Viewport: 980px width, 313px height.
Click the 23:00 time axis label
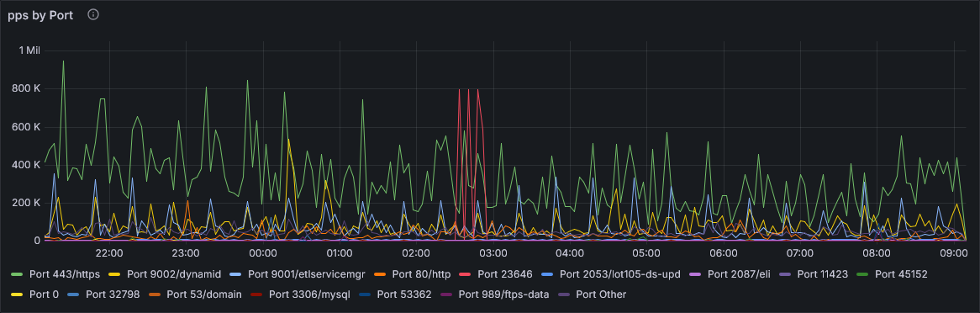pos(186,253)
